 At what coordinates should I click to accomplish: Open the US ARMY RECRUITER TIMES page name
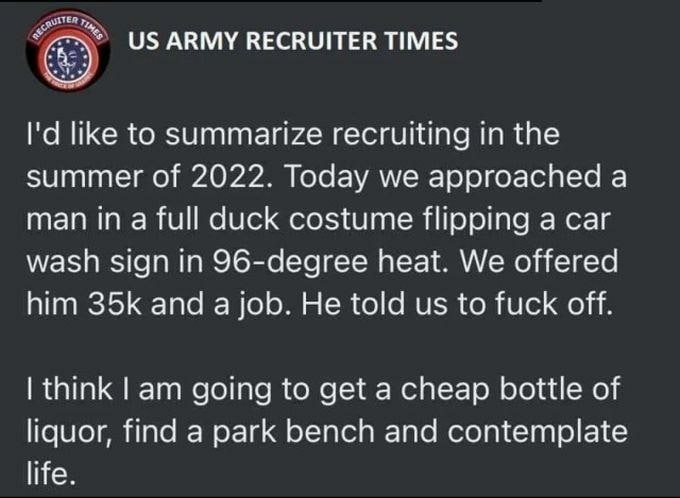pyautogui.click(x=293, y=41)
